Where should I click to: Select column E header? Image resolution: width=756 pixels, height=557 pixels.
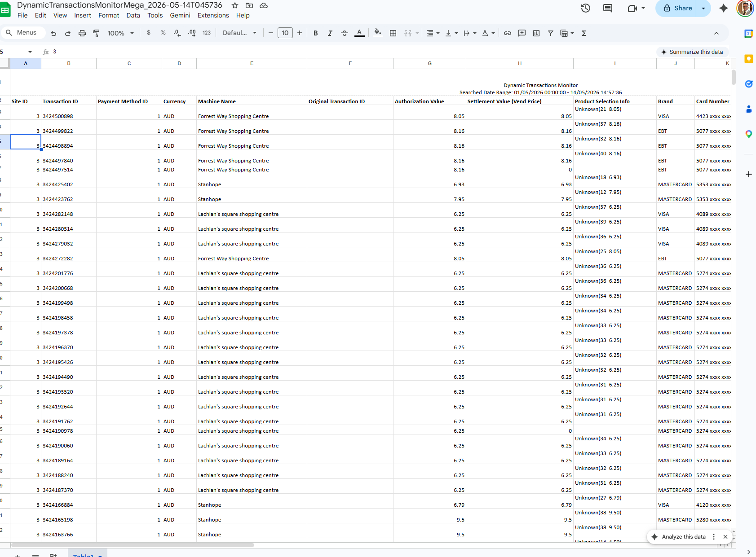[252, 63]
